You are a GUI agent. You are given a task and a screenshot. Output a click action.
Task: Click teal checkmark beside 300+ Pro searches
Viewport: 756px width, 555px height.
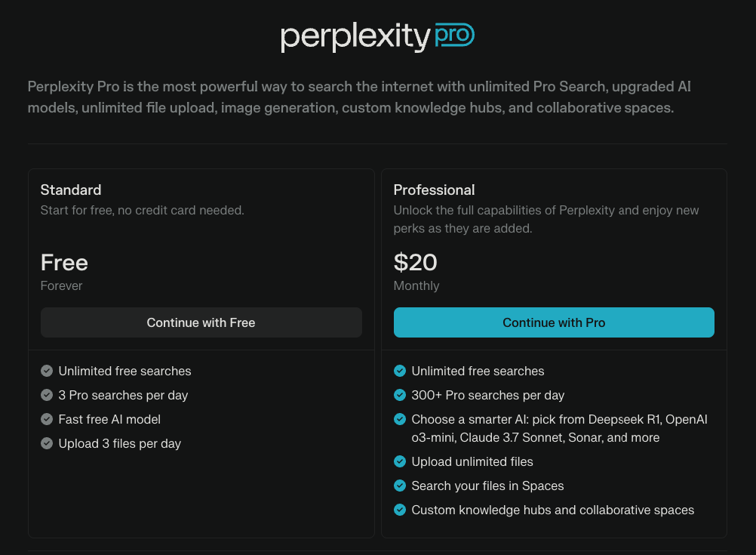pos(400,395)
